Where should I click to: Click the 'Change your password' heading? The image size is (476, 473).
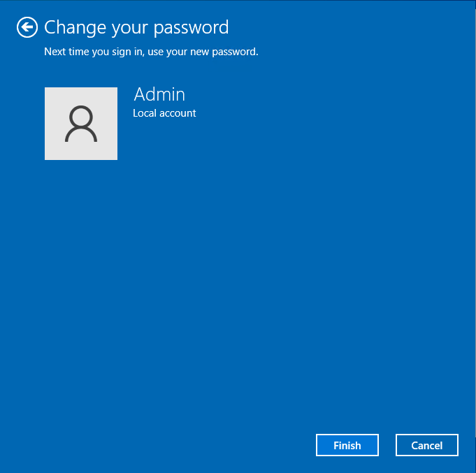(x=136, y=28)
